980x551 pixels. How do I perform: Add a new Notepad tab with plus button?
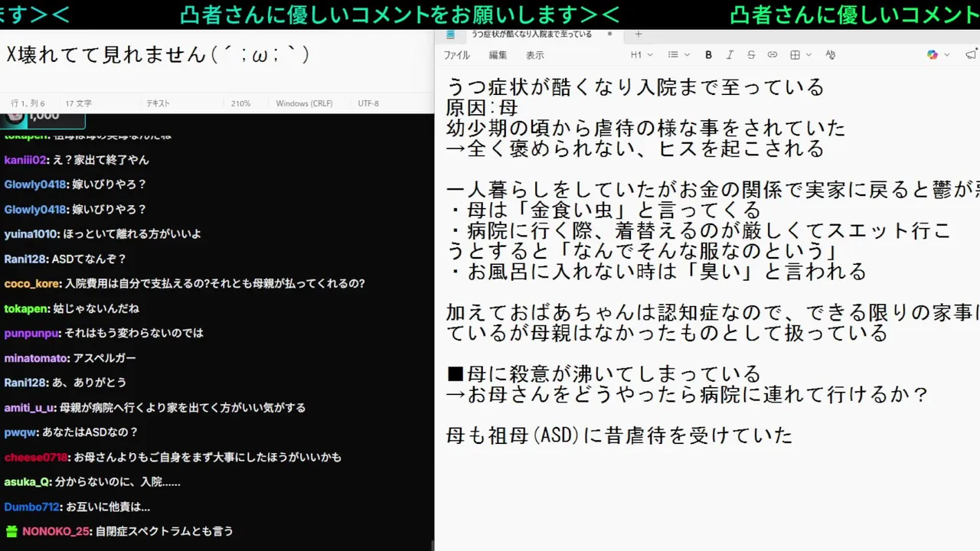point(639,34)
